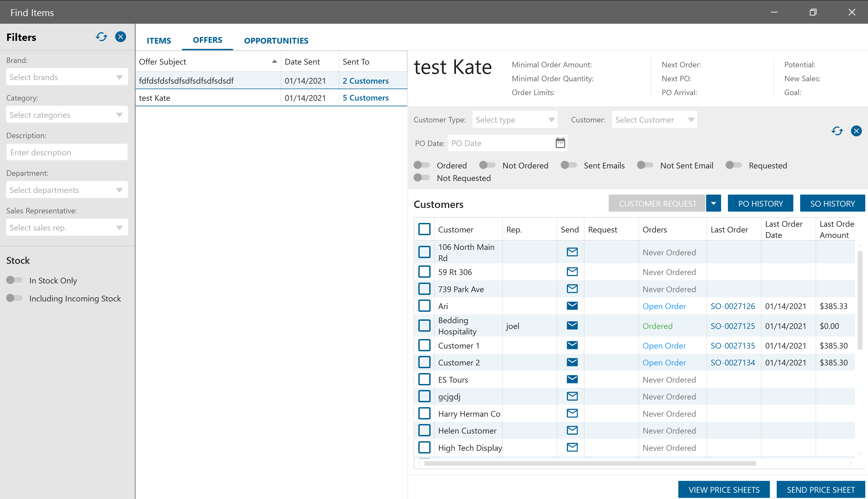Click the clear X icon in the customer filter area

coord(856,131)
